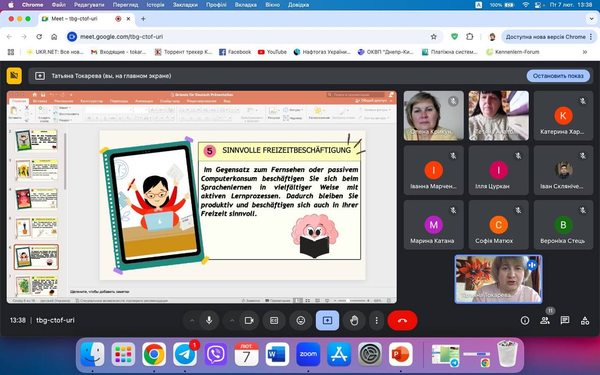600x375 pixels.
Task: Open Історія menu
Action: [x=155, y=5]
